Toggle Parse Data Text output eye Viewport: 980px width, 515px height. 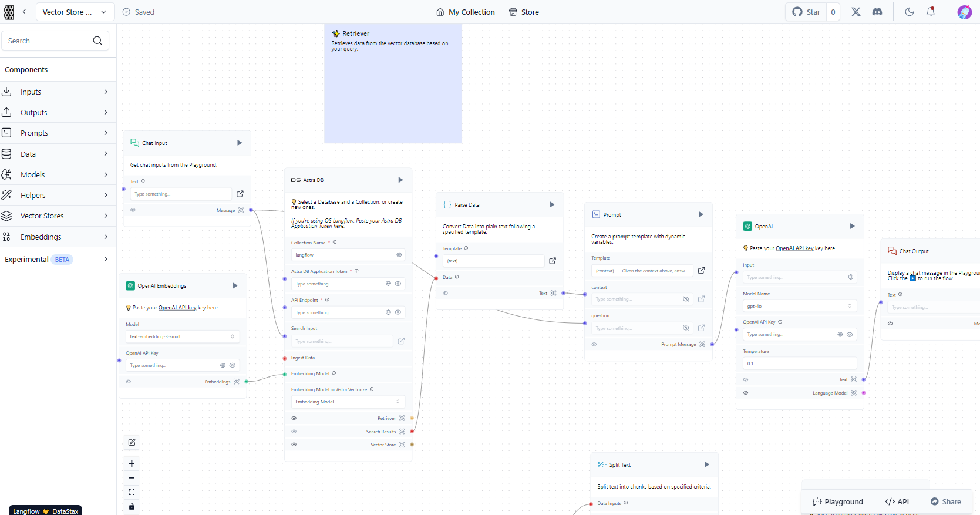(x=446, y=293)
